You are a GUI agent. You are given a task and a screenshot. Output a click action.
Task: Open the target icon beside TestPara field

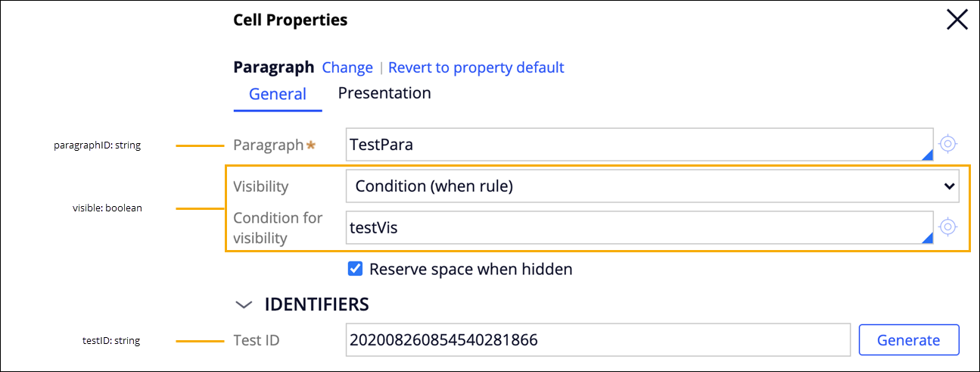pyautogui.click(x=948, y=144)
